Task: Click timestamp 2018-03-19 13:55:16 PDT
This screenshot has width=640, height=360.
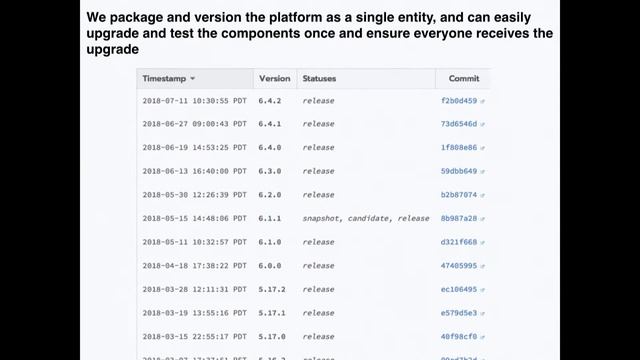Action: [x=195, y=313]
